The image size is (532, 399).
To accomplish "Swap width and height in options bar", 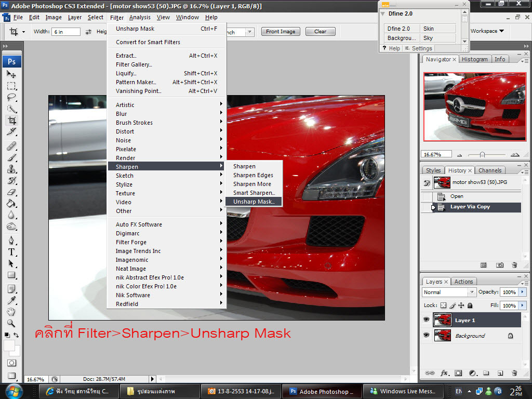I will pyautogui.click(x=88, y=32).
